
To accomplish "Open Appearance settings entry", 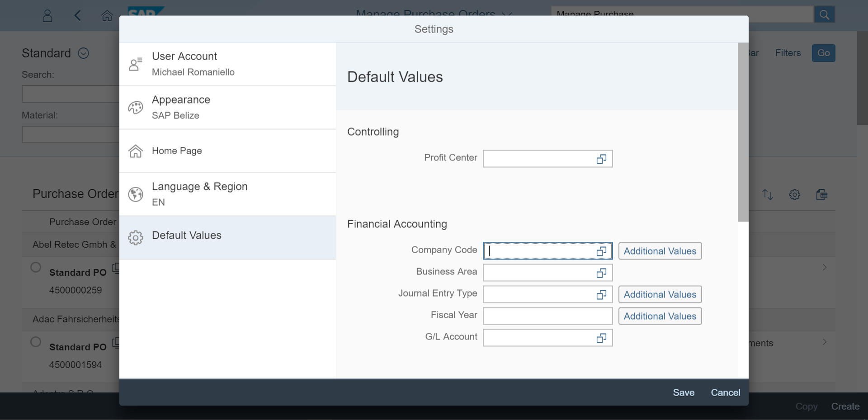I will 227,108.
